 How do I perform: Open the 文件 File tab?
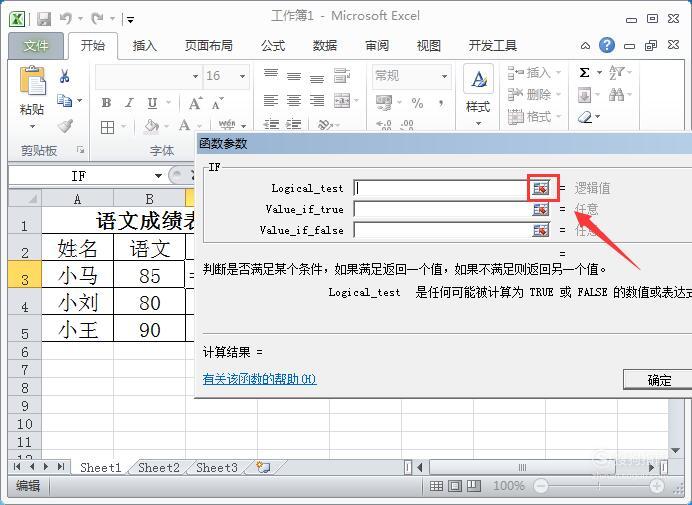point(36,45)
